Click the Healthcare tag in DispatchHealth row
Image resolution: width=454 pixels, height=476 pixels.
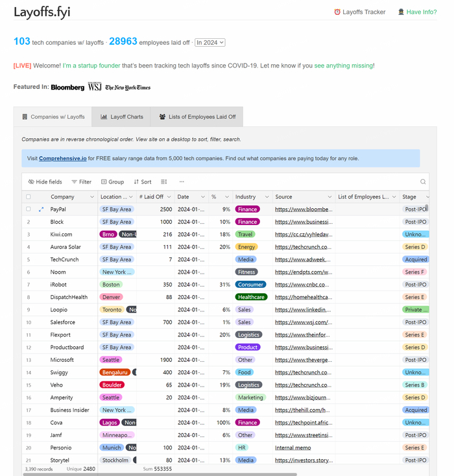coord(251,297)
